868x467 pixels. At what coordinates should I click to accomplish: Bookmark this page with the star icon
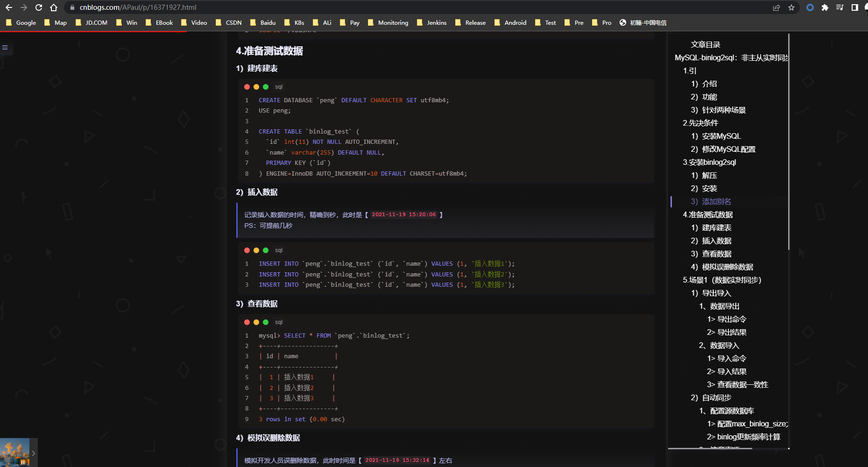pos(791,7)
